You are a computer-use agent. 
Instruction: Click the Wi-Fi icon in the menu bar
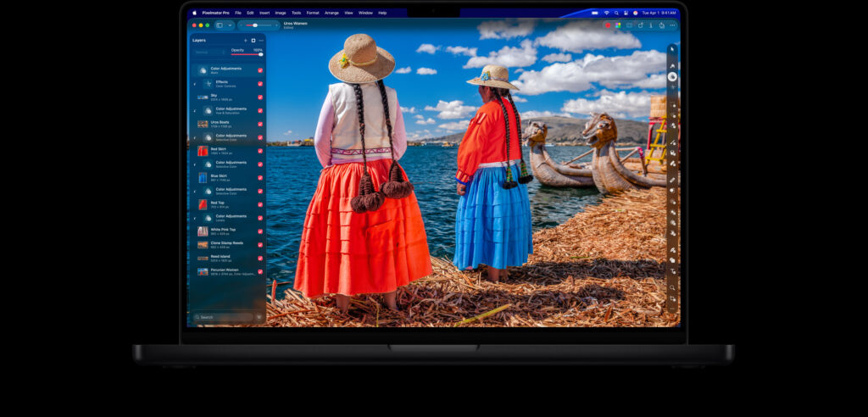(606, 13)
